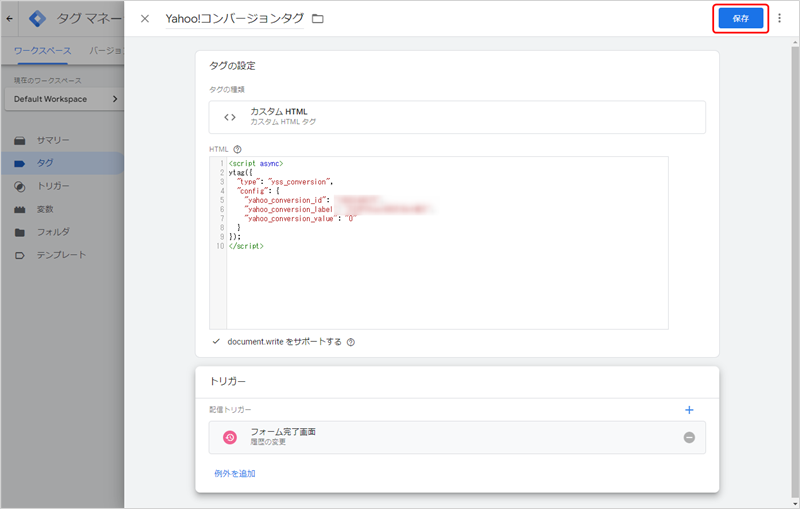This screenshot has width=800, height=509.
Task: Switch to the ワークスペース tab
Action: tap(42, 50)
